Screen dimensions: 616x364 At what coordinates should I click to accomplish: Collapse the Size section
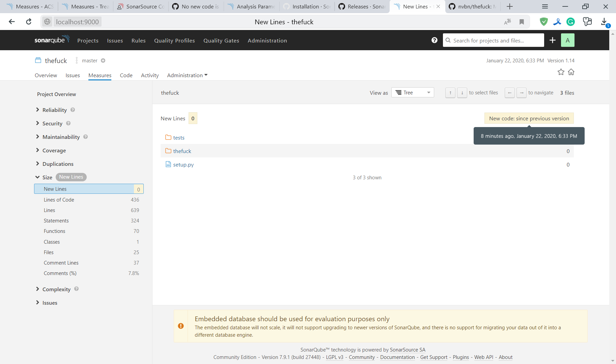44,177
